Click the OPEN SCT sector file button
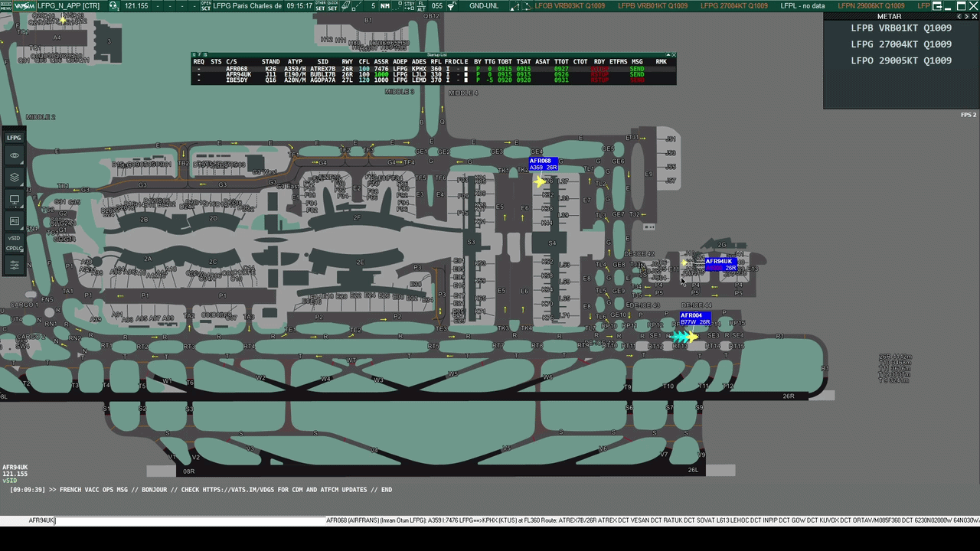The width and height of the screenshot is (980, 551). (206, 5)
